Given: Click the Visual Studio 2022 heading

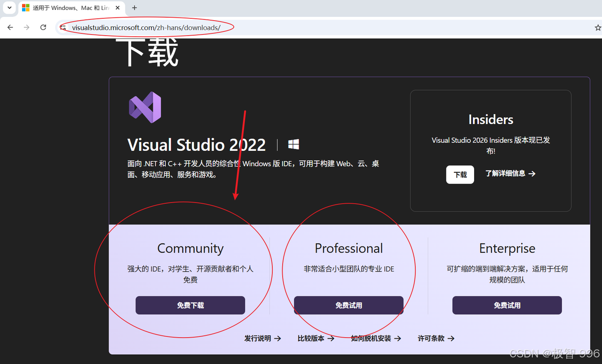Looking at the screenshot, I should coord(197,145).
